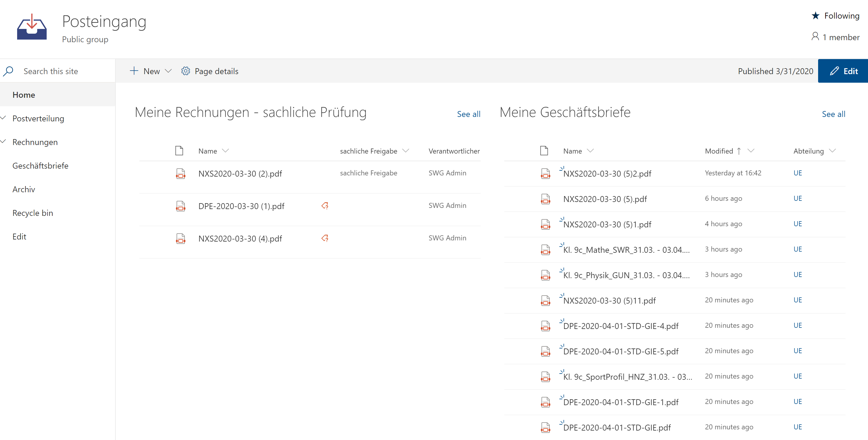The height and width of the screenshot is (440, 868).
Task: Click the missing-metadata tag icon for DPE-2020-03-30 (1).pdf
Action: [x=324, y=206]
